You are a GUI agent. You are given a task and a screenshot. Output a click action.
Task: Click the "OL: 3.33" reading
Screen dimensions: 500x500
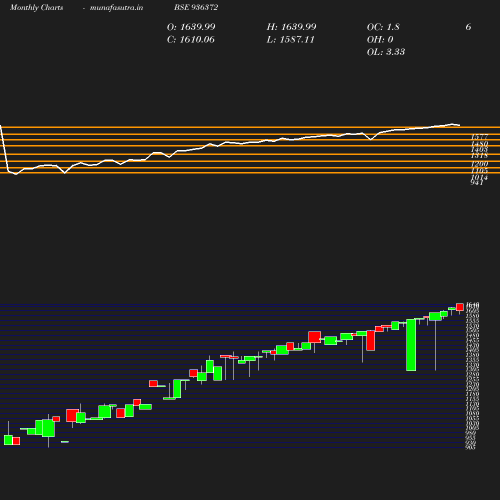tap(386, 52)
